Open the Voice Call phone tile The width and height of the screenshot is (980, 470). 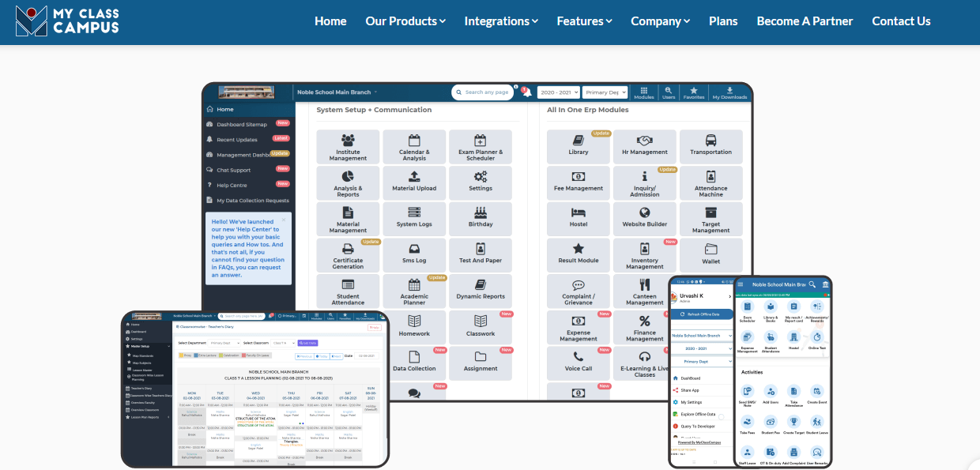[x=579, y=363]
